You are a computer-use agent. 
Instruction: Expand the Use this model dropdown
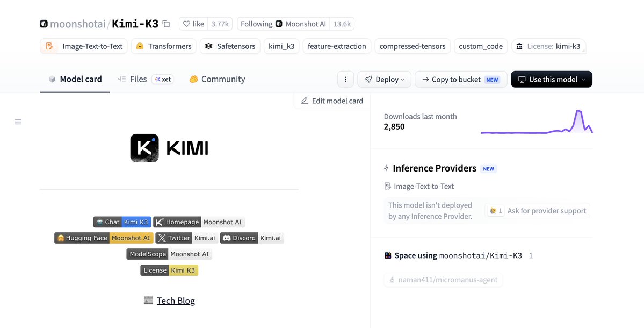[x=551, y=80]
